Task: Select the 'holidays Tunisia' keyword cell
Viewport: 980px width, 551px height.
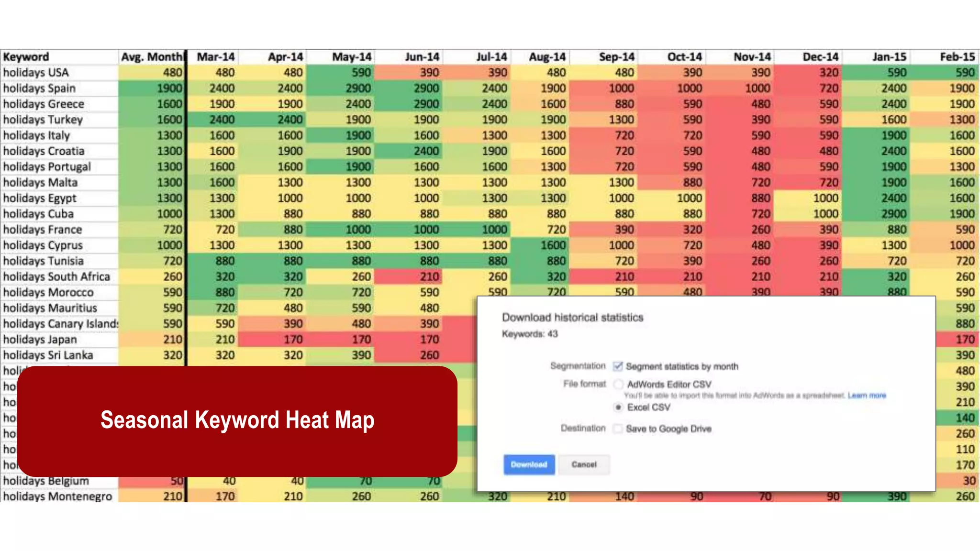Action: pyautogui.click(x=59, y=261)
